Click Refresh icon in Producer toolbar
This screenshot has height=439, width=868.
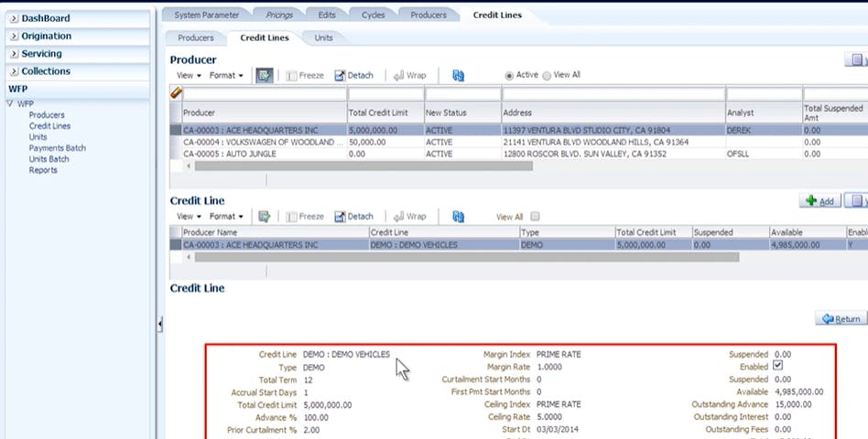[459, 75]
